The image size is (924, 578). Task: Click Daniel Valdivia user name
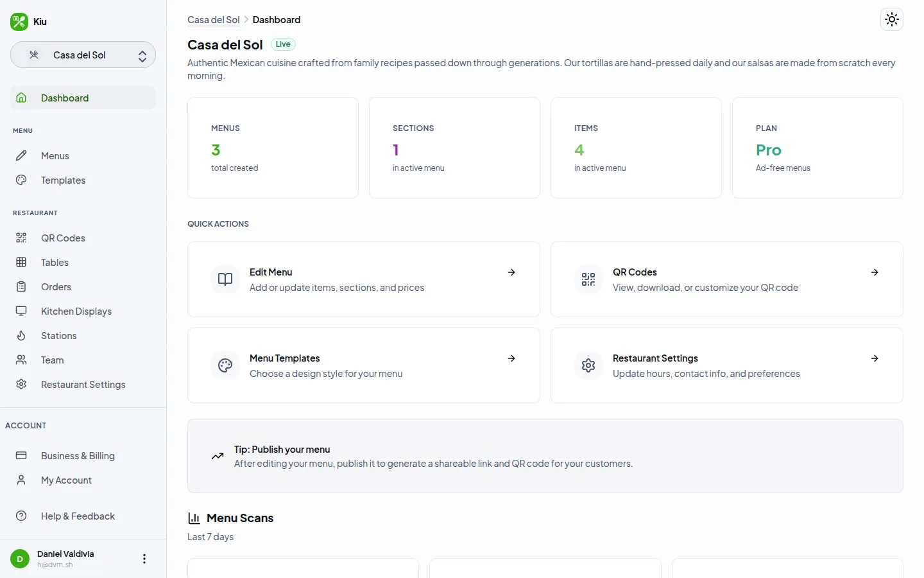click(65, 554)
